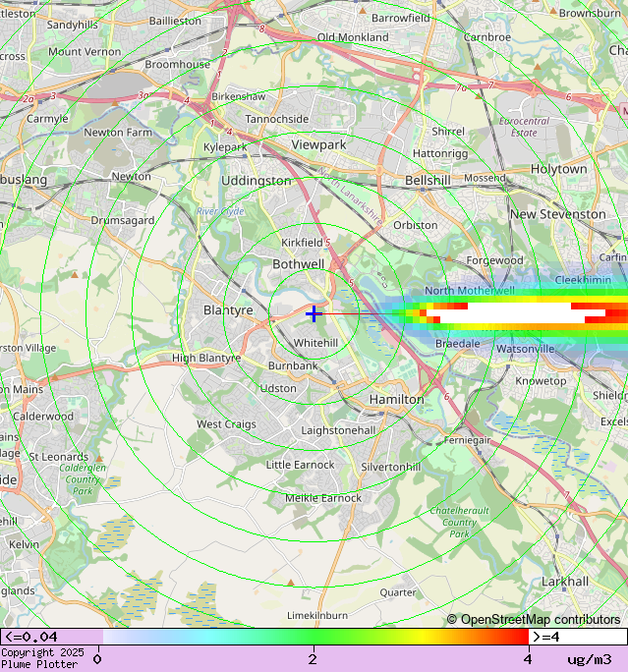Click the Shirrel label

pos(448,131)
